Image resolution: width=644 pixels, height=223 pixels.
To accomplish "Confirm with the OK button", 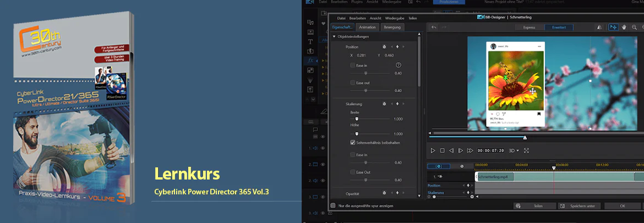I will [623, 206].
